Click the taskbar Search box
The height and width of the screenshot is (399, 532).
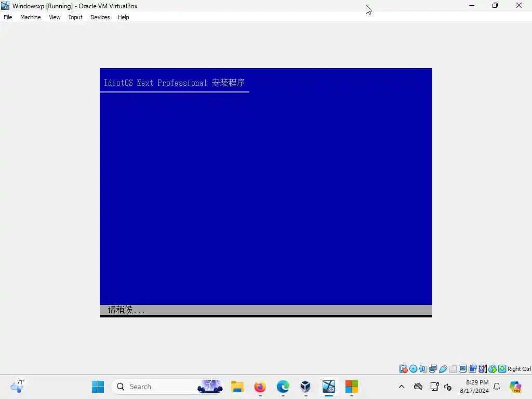168,387
